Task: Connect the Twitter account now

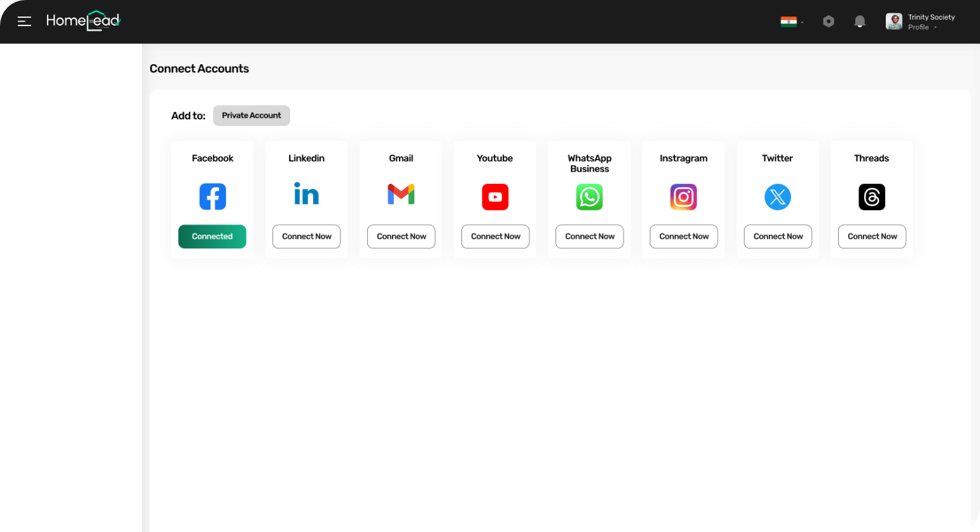Action: [778, 237]
